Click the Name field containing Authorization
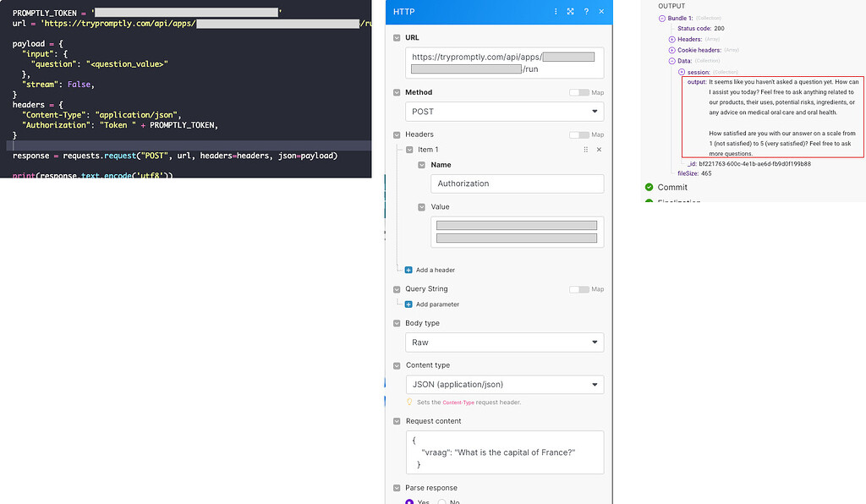The height and width of the screenshot is (504, 866). [517, 184]
